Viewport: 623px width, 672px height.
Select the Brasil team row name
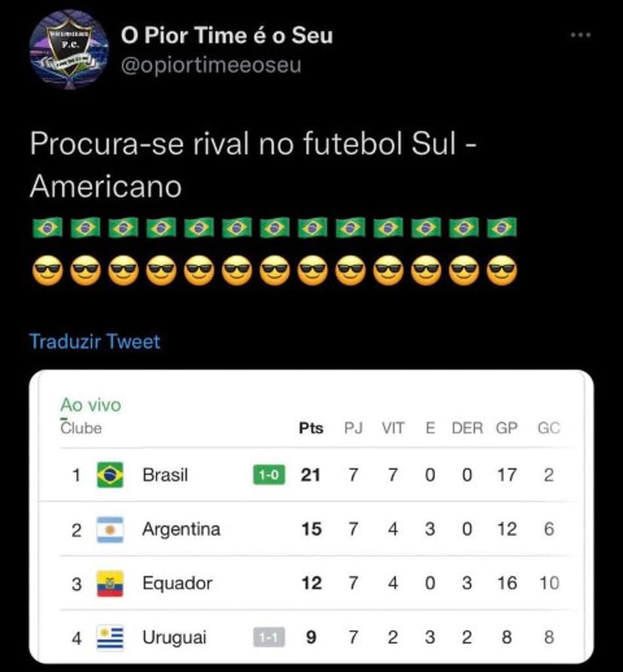tap(165, 475)
